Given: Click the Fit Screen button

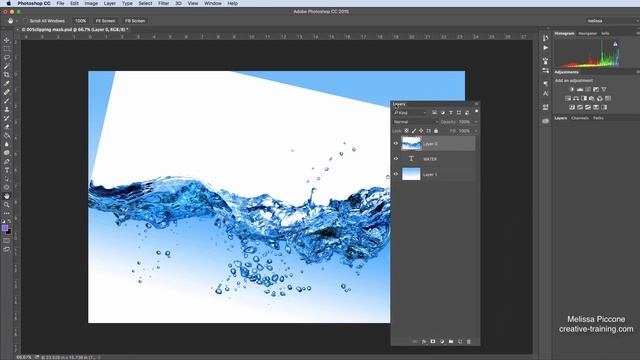Looking at the screenshot, I should (105, 21).
